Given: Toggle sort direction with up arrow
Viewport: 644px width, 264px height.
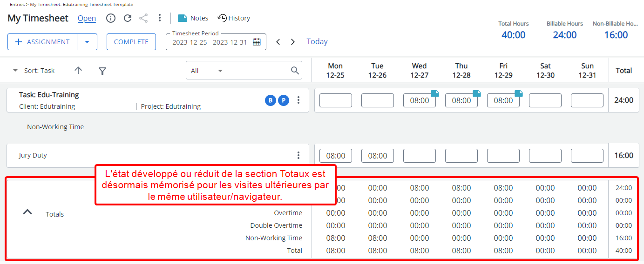Looking at the screenshot, I should (x=78, y=71).
